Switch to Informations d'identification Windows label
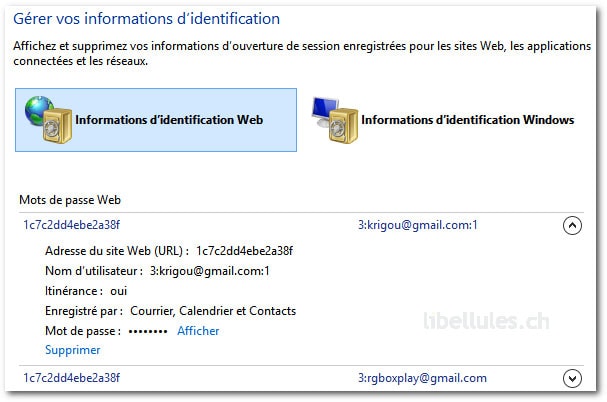607x402 pixels. tap(468, 120)
